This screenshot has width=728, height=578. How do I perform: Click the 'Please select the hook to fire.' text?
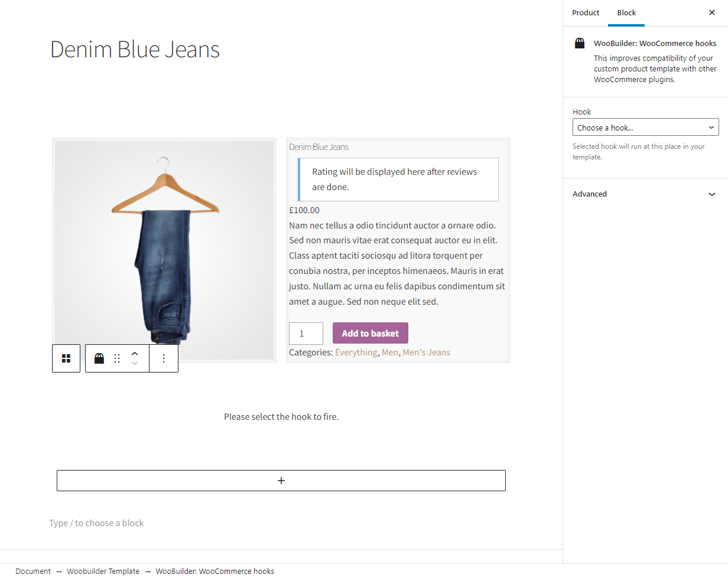(x=281, y=417)
